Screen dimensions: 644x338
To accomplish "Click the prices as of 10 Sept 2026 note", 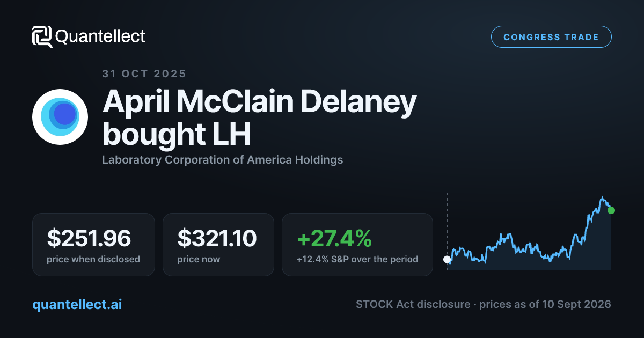I will 545,304.
